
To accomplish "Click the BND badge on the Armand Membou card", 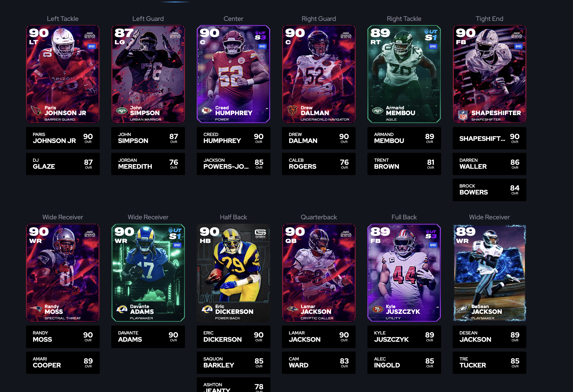I will tap(433, 46).
